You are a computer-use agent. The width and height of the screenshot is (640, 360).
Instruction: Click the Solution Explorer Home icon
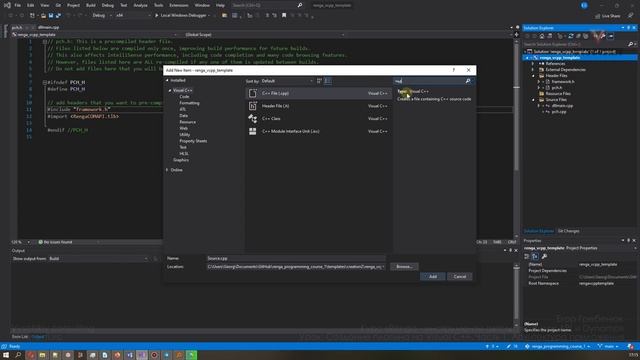pyautogui.click(x=542, y=36)
